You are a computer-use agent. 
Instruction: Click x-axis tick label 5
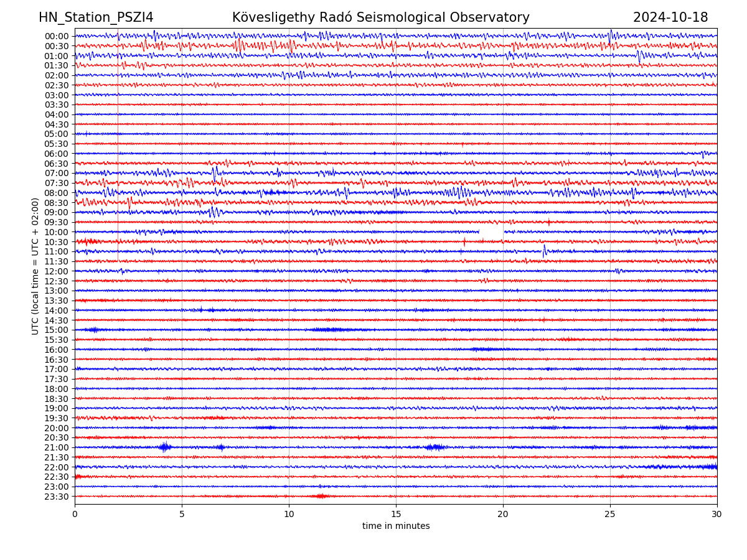[x=182, y=515]
